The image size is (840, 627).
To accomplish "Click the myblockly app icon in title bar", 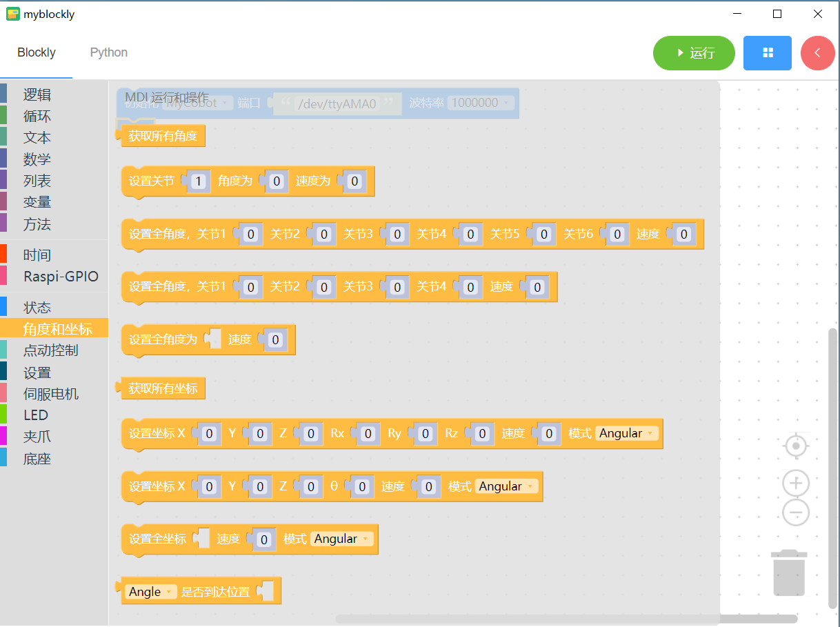I will pos(13,14).
